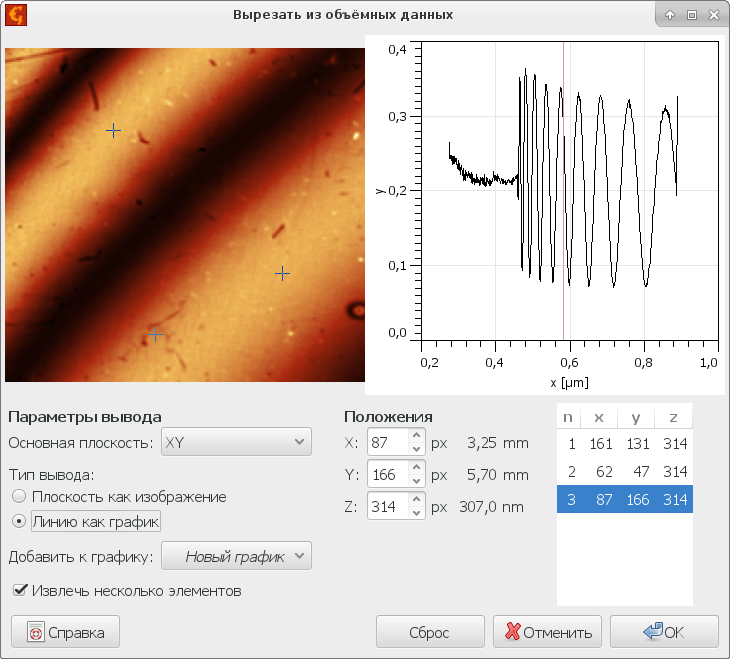Click the vertical magenta marker line in graph
Image resolution: width=730 pixels, height=659 pixels.
coord(563,191)
